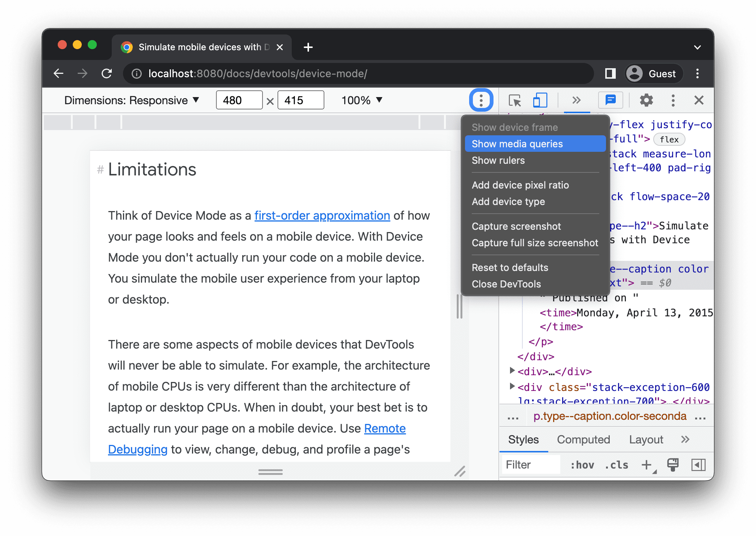Click the toggle device toolbar icon
The width and height of the screenshot is (756, 536).
pos(540,100)
